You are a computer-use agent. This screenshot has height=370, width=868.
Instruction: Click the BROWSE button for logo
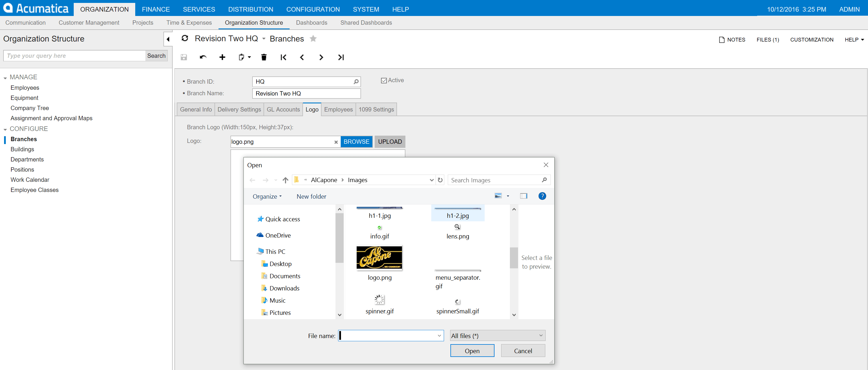pyautogui.click(x=356, y=142)
